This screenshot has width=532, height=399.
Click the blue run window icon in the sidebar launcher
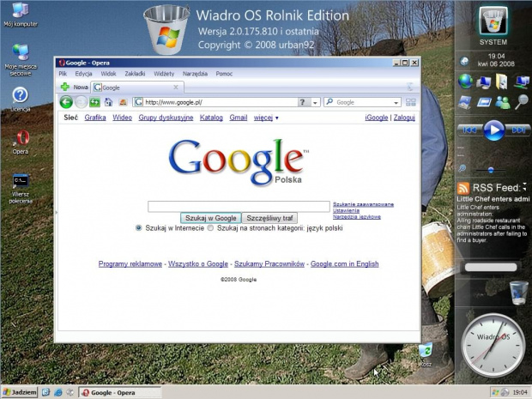483,102
